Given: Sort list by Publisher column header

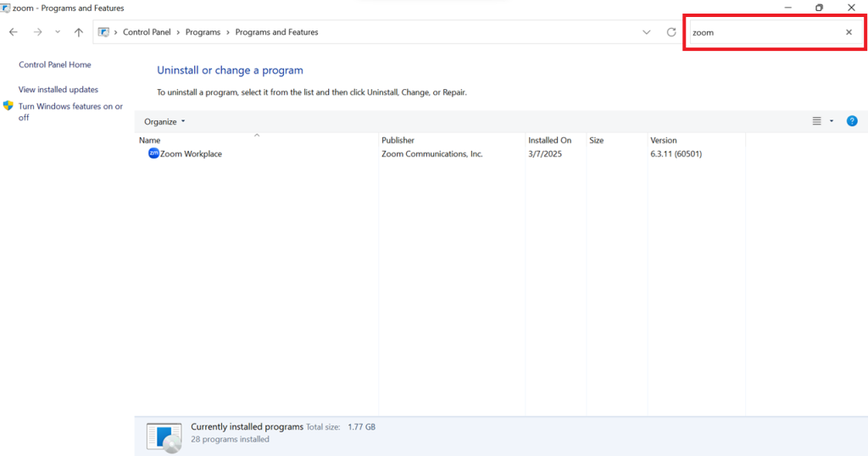Looking at the screenshot, I should pyautogui.click(x=398, y=140).
